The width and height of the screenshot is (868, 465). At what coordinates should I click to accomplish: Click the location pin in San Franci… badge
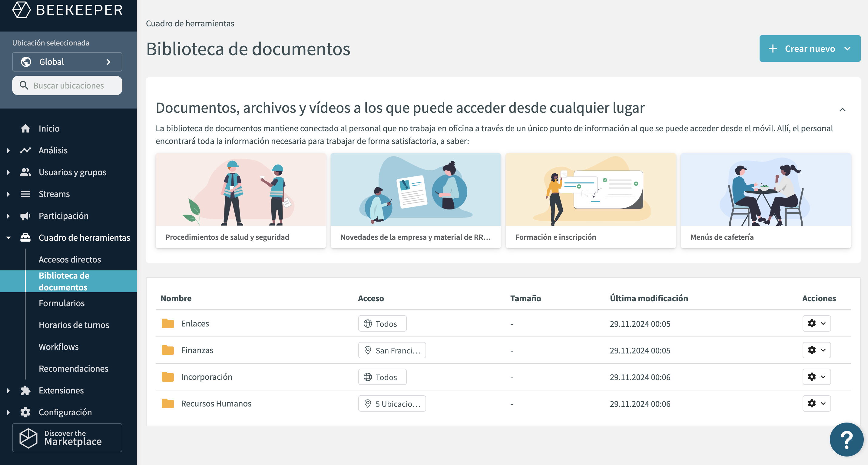click(x=368, y=350)
